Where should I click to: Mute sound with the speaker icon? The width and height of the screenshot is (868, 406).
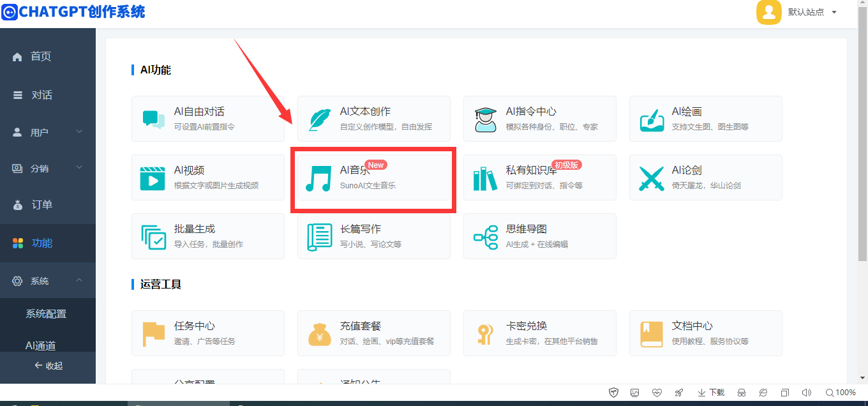(807, 393)
